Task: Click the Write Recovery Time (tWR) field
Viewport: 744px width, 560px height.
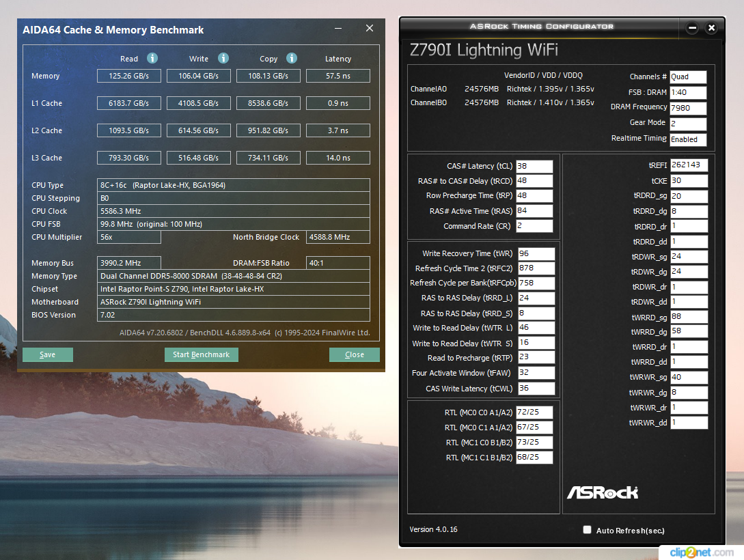Action: click(x=536, y=253)
